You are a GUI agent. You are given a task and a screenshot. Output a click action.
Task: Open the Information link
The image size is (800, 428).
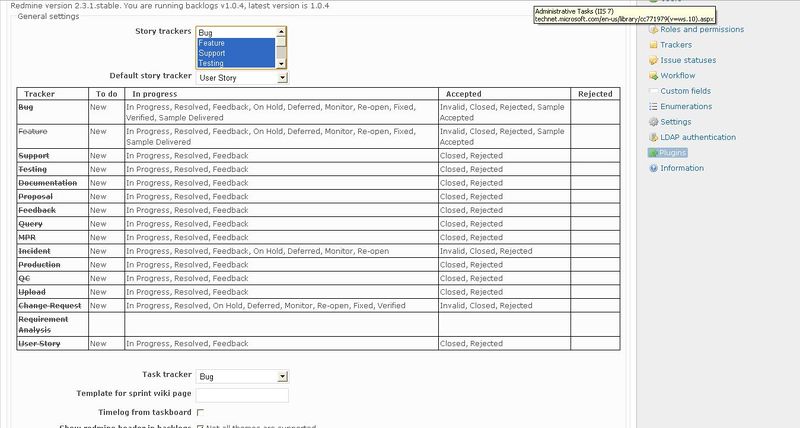pyautogui.click(x=682, y=168)
